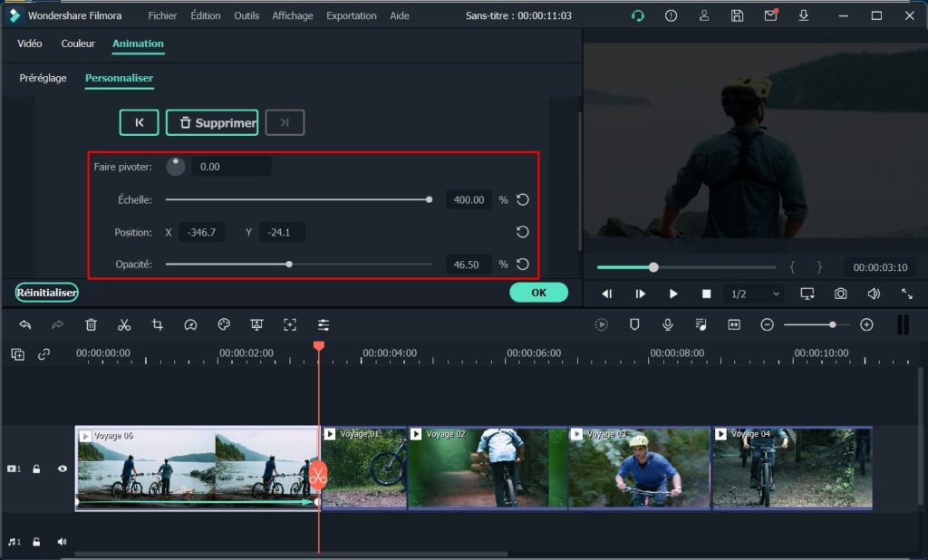
Task: Step back one frame in preview
Action: 606,294
